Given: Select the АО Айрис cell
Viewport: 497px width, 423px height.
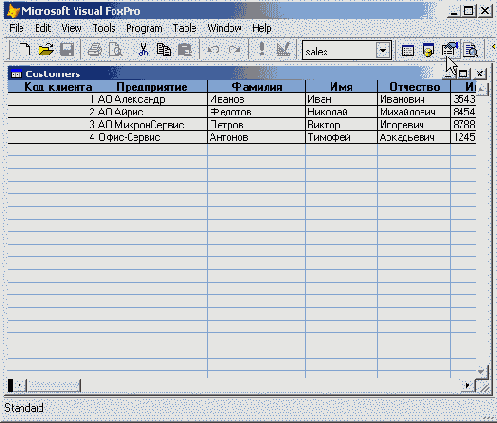Looking at the screenshot, I should [152, 112].
